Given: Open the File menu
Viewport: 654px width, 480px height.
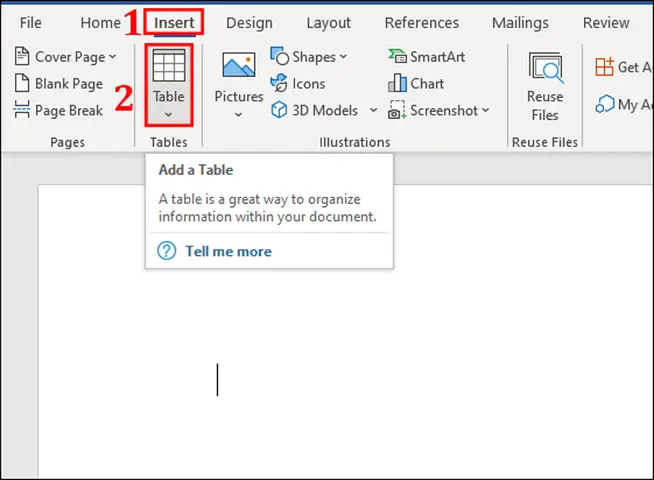Looking at the screenshot, I should click(x=30, y=22).
